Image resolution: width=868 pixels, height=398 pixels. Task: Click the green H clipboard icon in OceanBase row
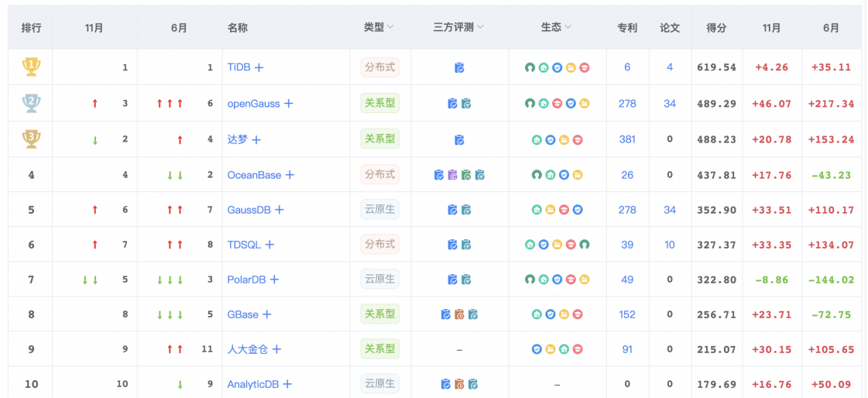click(466, 175)
